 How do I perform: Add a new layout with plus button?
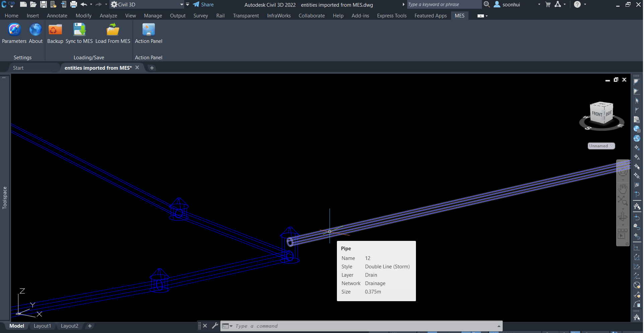[x=90, y=326]
